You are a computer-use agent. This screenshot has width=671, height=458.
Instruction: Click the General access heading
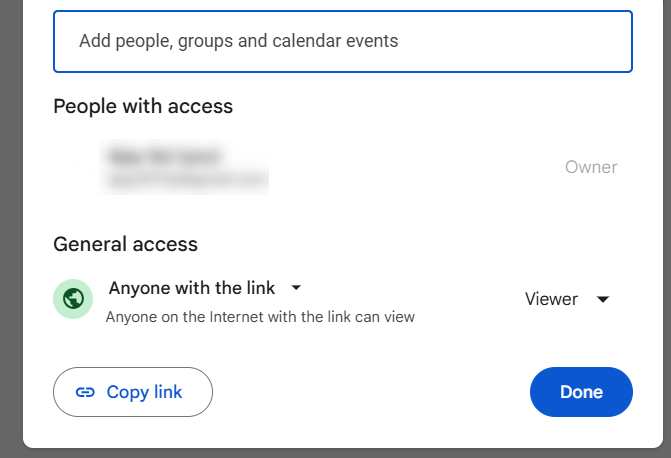(125, 244)
